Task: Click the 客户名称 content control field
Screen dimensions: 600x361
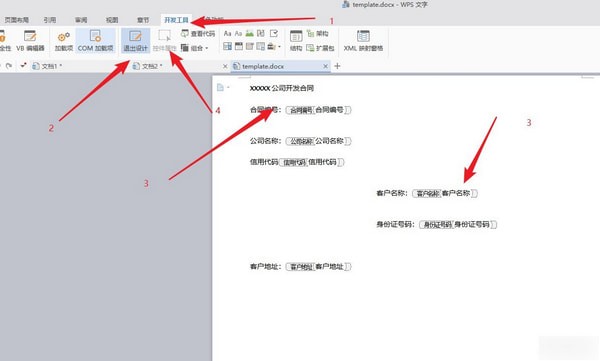Action: pos(445,193)
